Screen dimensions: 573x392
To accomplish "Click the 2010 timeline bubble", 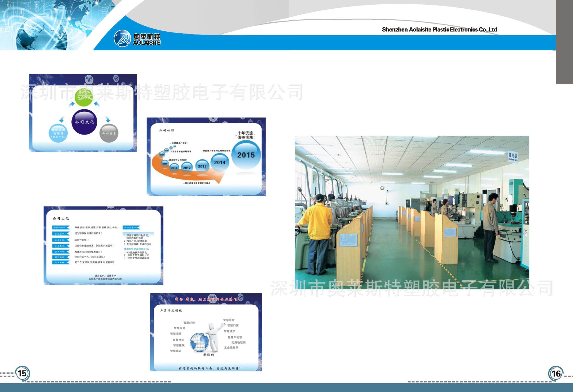I will (165, 164).
